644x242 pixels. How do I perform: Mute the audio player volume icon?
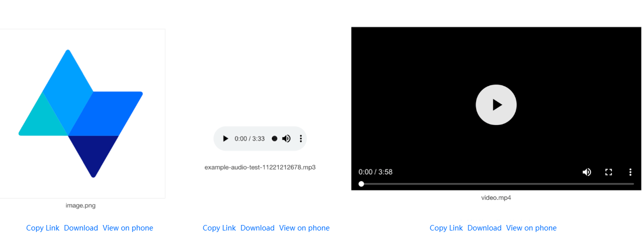pyautogui.click(x=286, y=138)
